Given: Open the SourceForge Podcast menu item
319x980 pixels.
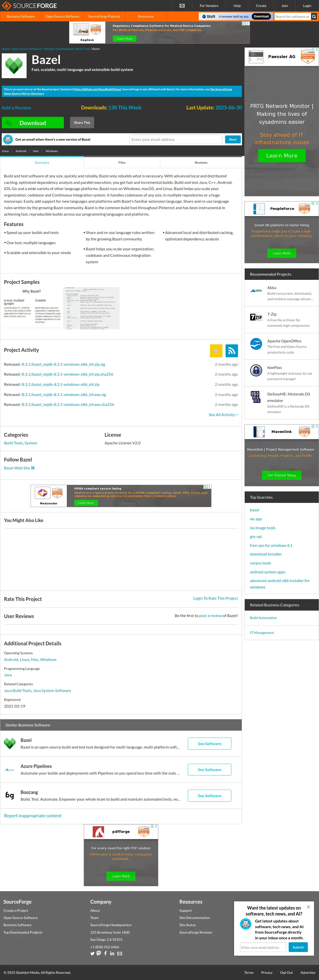Looking at the screenshot, I should pyautogui.click(x=104, y=16).
